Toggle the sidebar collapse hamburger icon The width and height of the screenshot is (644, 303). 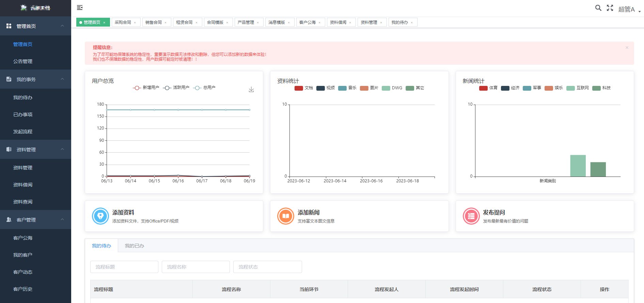click(x=80, y=7)
